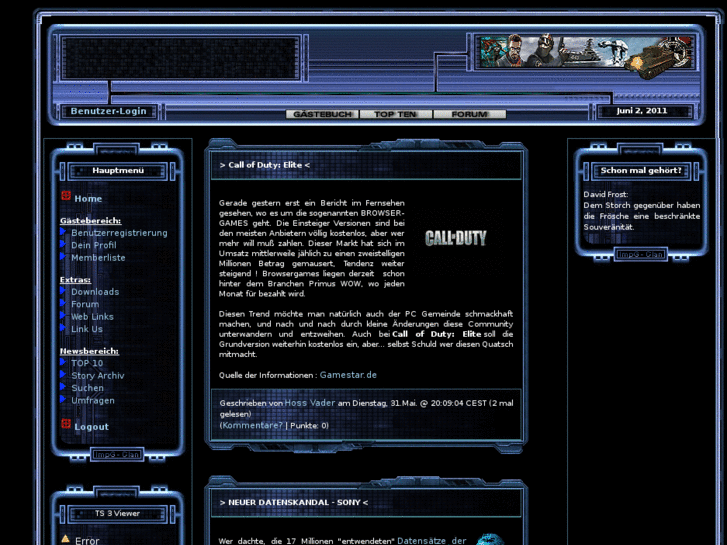Viewport: 727px width, 545px height.
Task: Follow the Datensätze der link
Action: [x=432, y=541]
